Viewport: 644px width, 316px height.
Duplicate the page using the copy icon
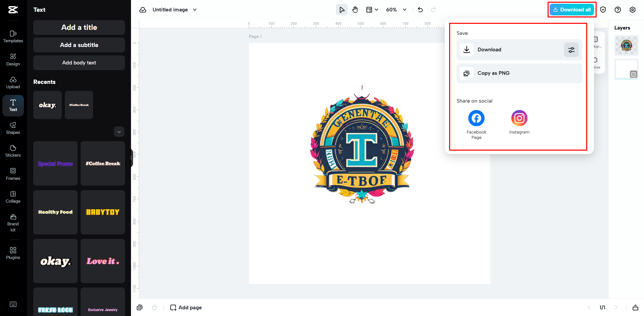pyautogui.click(x=139, y=307)
